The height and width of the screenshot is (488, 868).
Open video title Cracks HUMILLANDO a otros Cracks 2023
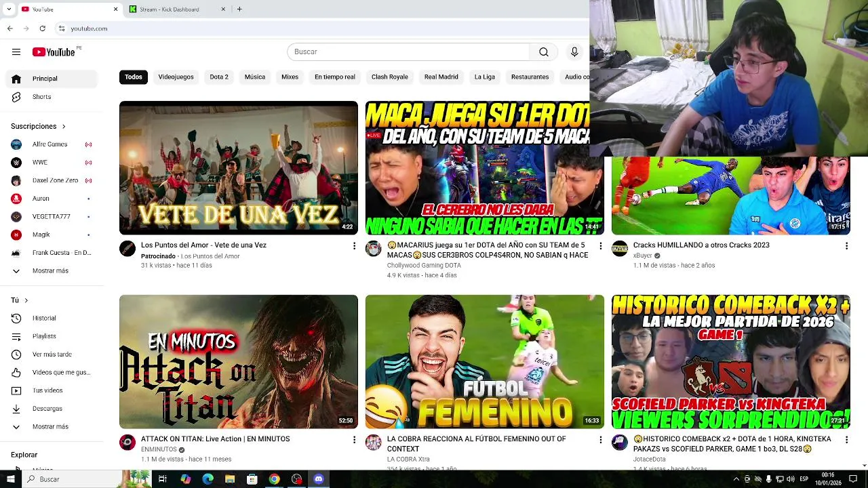click(701, 245)
